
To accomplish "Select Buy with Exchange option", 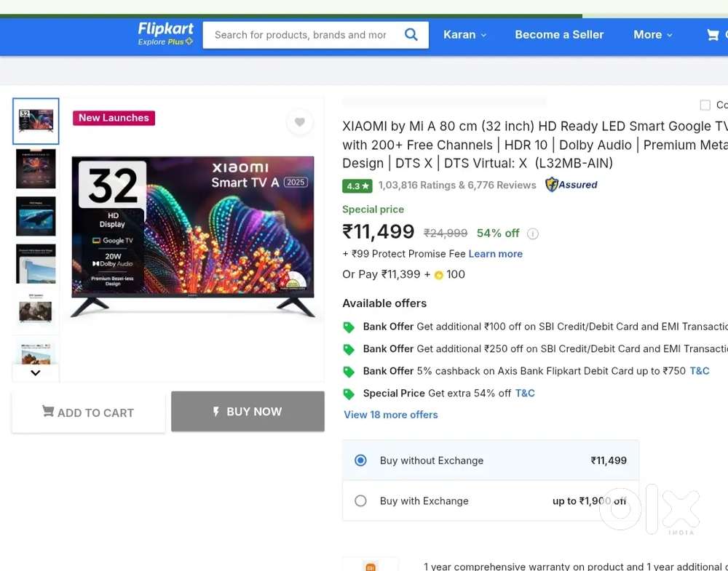I will point(360,501).
